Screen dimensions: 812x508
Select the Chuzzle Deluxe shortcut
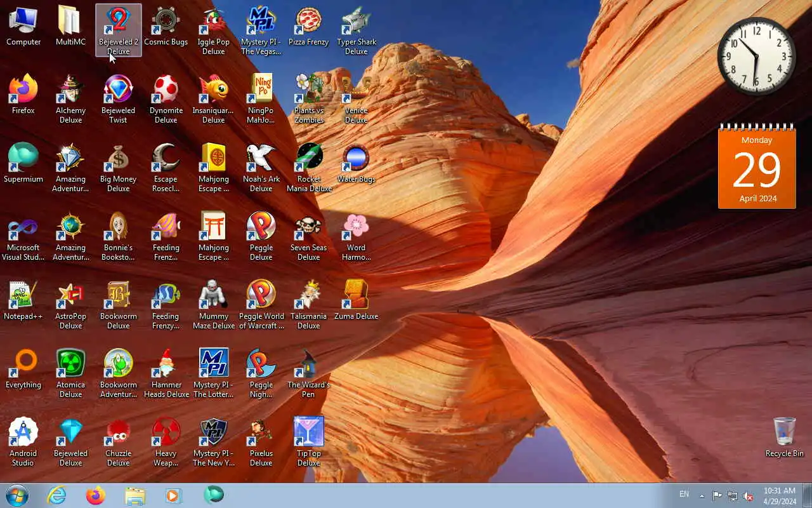119,442
